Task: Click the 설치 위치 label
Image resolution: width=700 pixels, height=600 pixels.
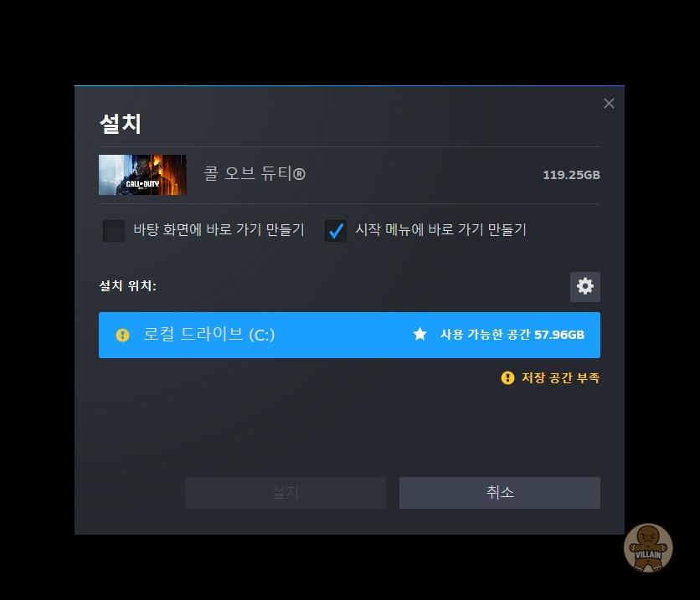Action: (x=127, y=285)
